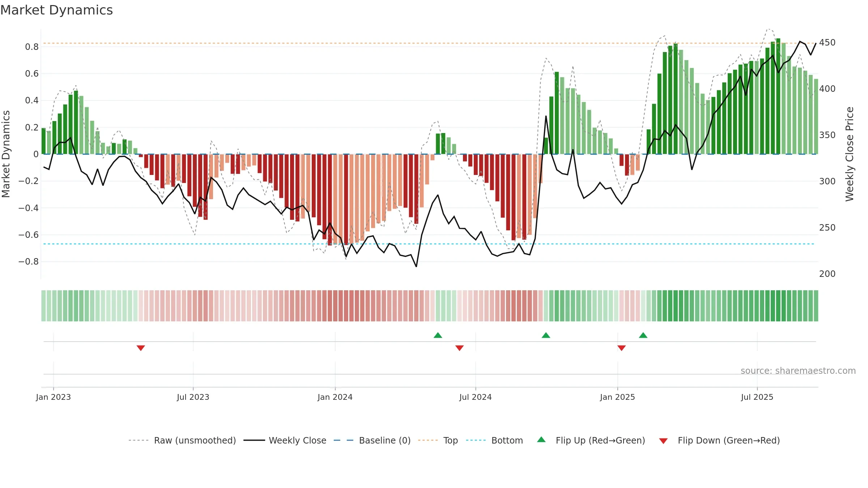Viewport: 868px width, 488px height.
Task: Click the 0.8 tick on left axis
Action: tap(32, 47)
